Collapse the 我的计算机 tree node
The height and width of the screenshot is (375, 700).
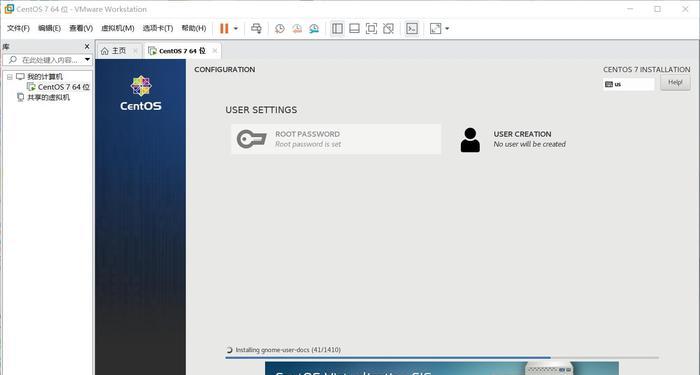9,77
